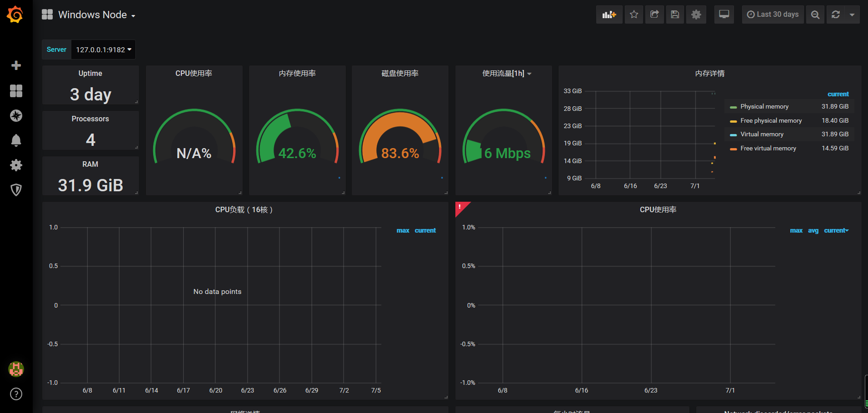Toggle the Virtual memory legend entry

click(x=762, y=134)
